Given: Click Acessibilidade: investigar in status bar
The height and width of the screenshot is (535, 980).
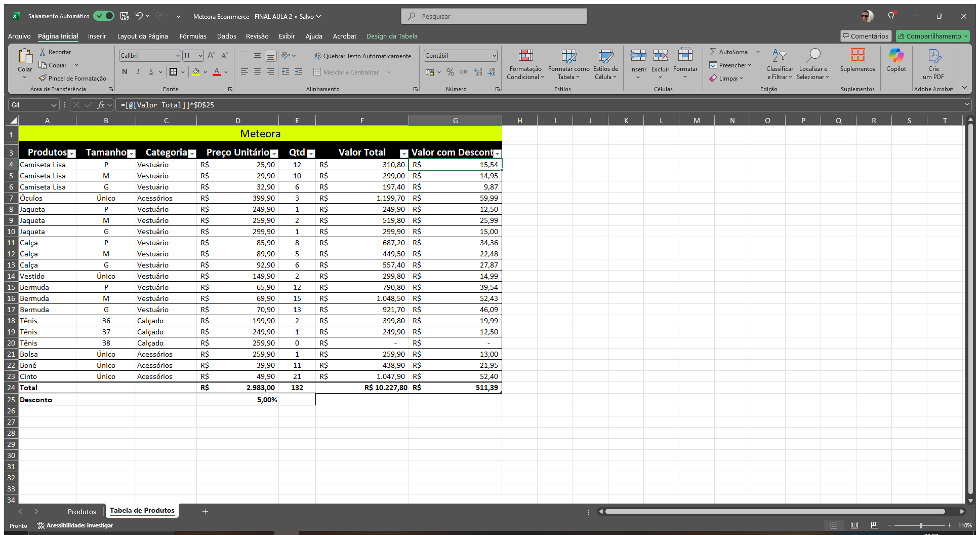Looking at the screenshot, I should click(x=75, y=525).
